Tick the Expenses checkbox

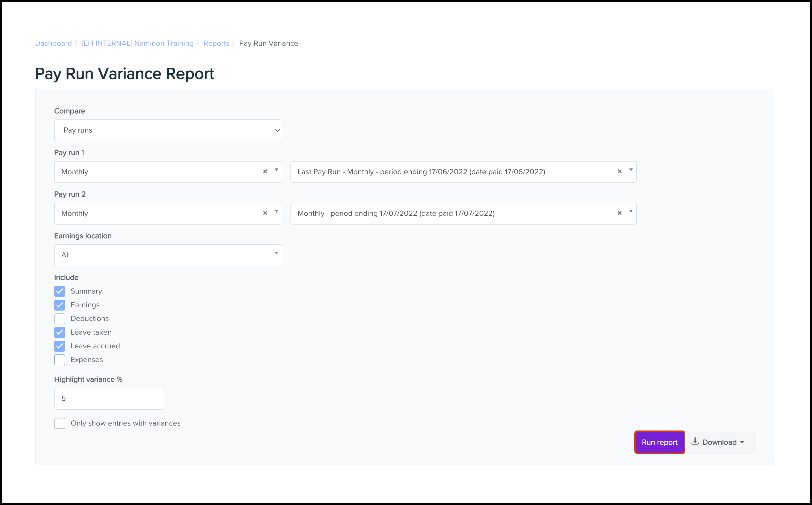(x=60, y=360)
